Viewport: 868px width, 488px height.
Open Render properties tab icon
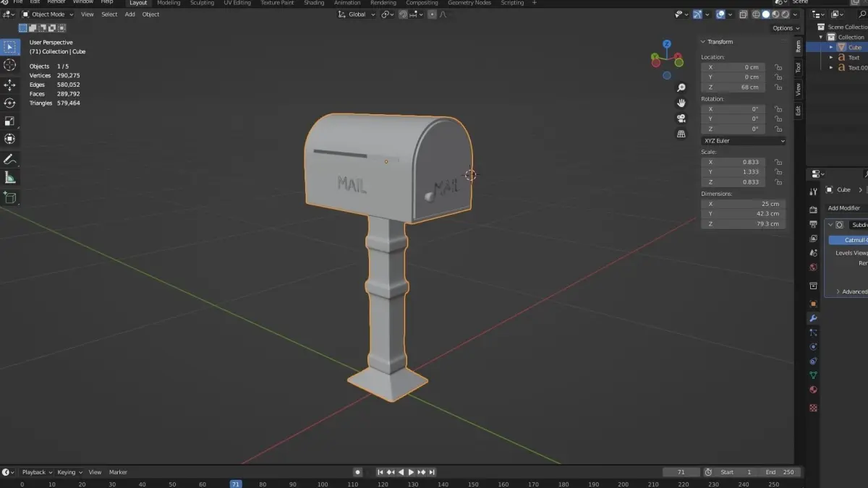click(813, 210)
